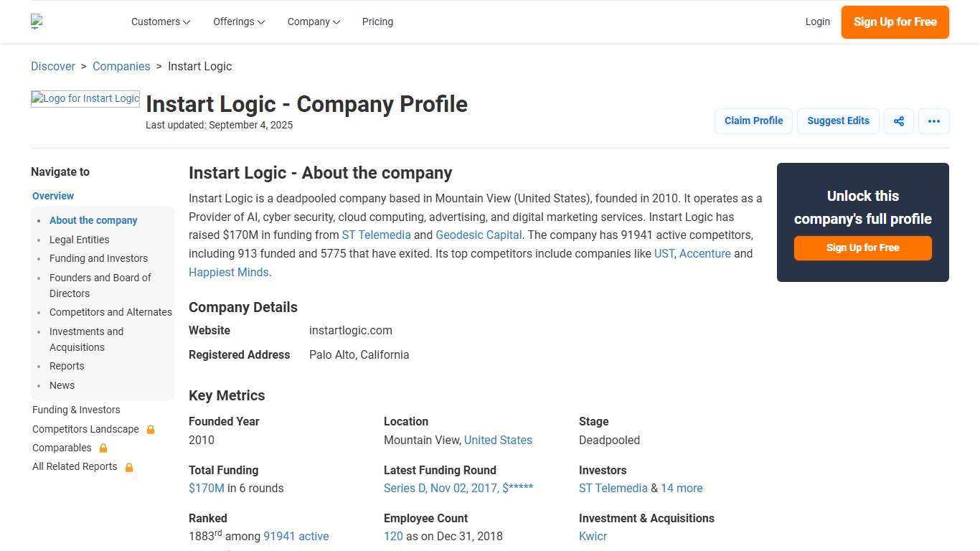Select Competitors and Alternates in the sidebar

point(110,312)
